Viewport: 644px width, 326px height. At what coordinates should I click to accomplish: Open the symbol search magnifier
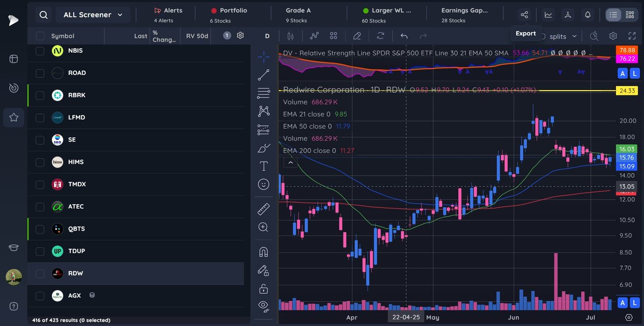(43, 15)
